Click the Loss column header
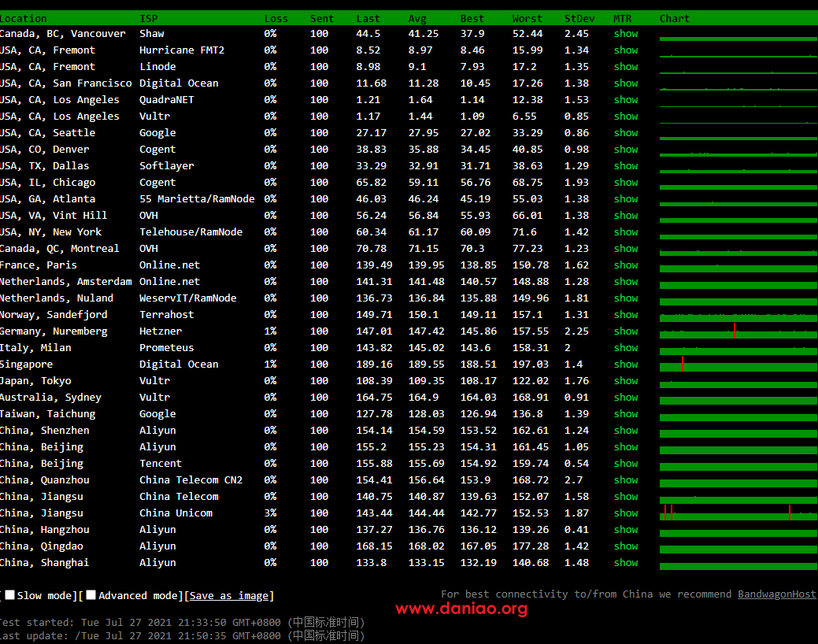The image size is (818, 644). point(276,19)
